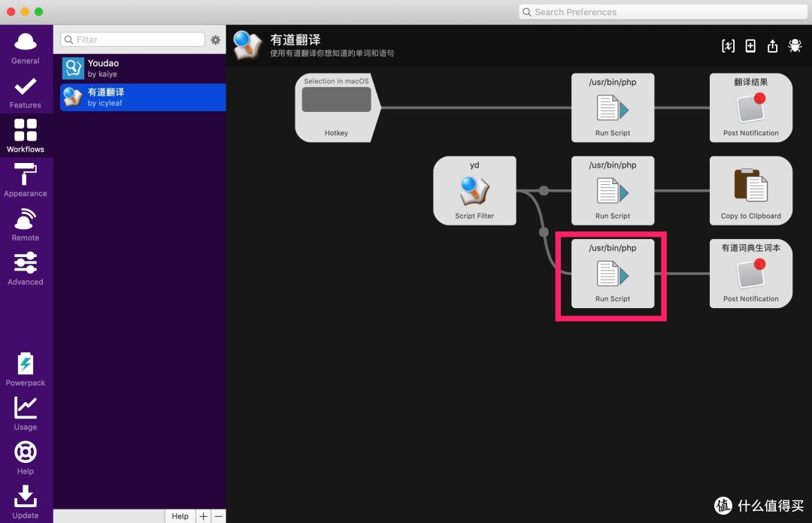Click the hotkey field in Hotkey node
This screenshot has width=812, height=523.
coord(337,99)
